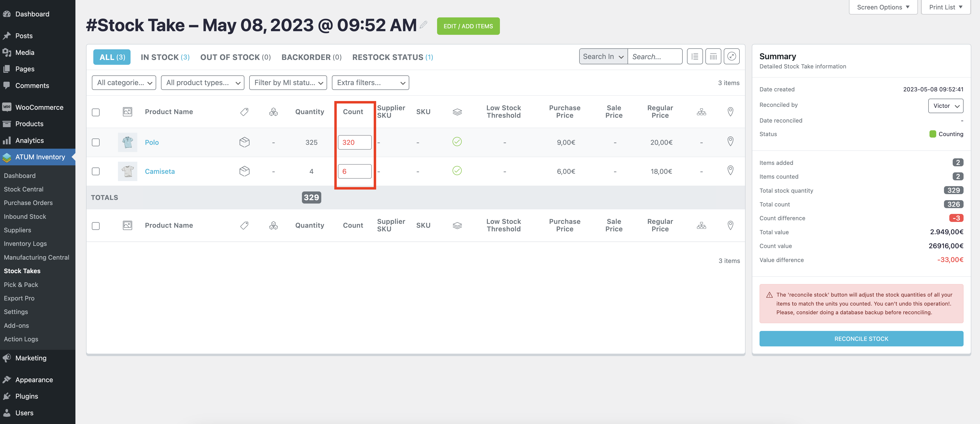Click the EDIT / ADD ITEMS button
Image resolution: width=980 pixels, height=424 pixels.
click(468, 26)
